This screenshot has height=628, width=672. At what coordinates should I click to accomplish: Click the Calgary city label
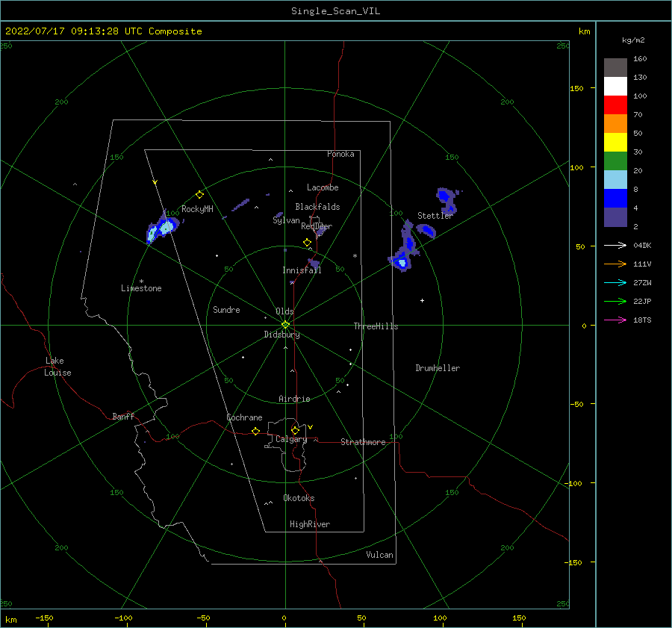[x=291, y=439]
